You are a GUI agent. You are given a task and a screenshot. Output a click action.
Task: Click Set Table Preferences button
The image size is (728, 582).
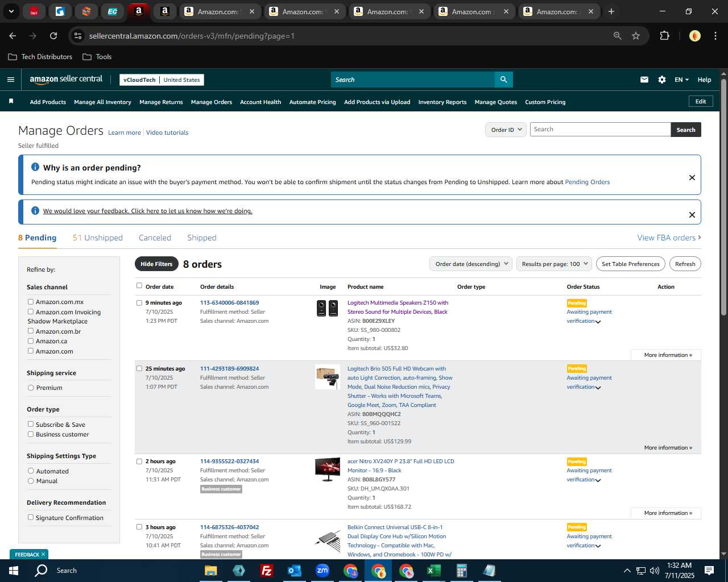click(x=631, y=264)
